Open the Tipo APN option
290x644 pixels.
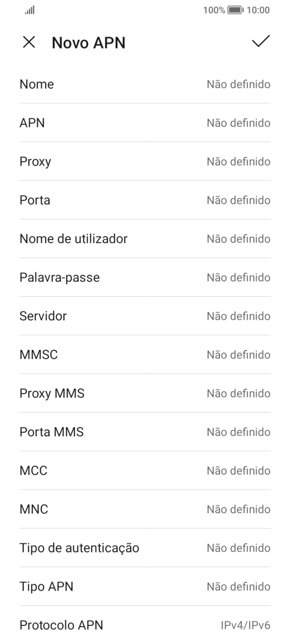[145, 587]
